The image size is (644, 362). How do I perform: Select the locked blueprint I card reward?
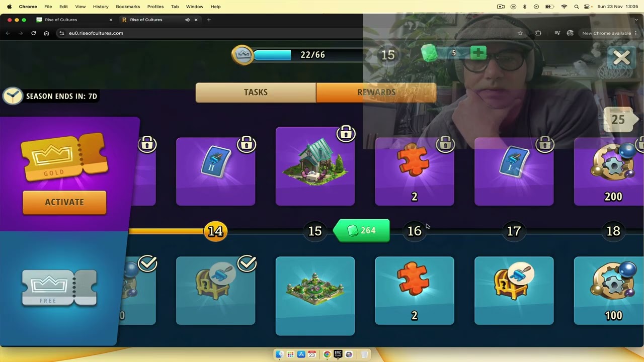click(x=514, y=171)
